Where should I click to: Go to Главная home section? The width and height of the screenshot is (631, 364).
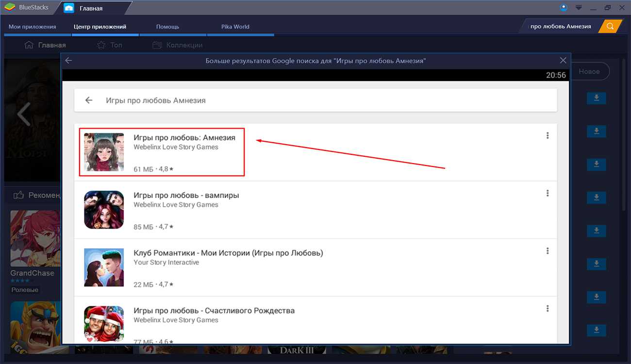pos(45,45)
